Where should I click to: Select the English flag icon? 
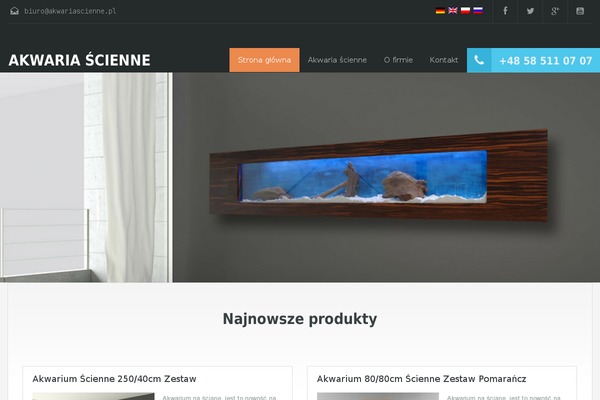pos(453,11)
